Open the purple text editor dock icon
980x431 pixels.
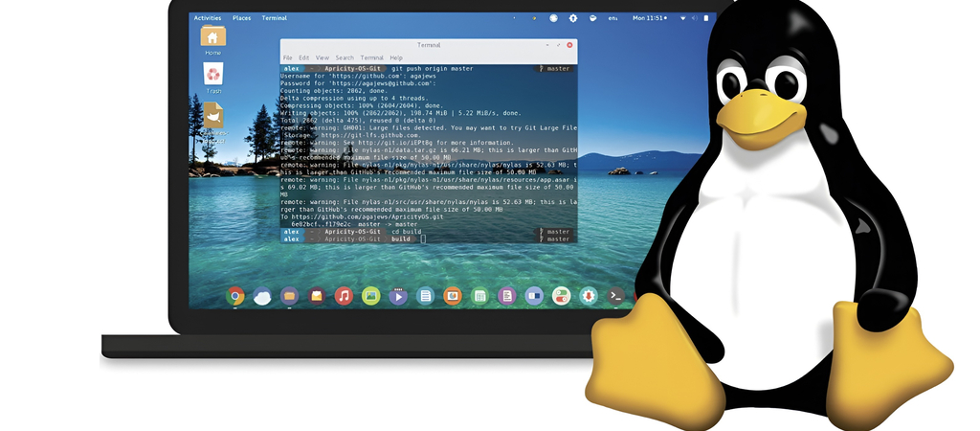(507, 295)
